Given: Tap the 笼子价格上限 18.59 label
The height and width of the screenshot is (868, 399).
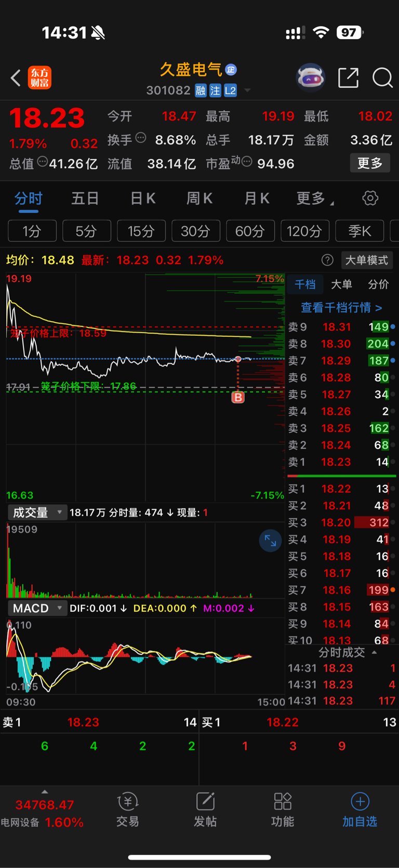Looking at the screenshot, I should coord(58,333).
